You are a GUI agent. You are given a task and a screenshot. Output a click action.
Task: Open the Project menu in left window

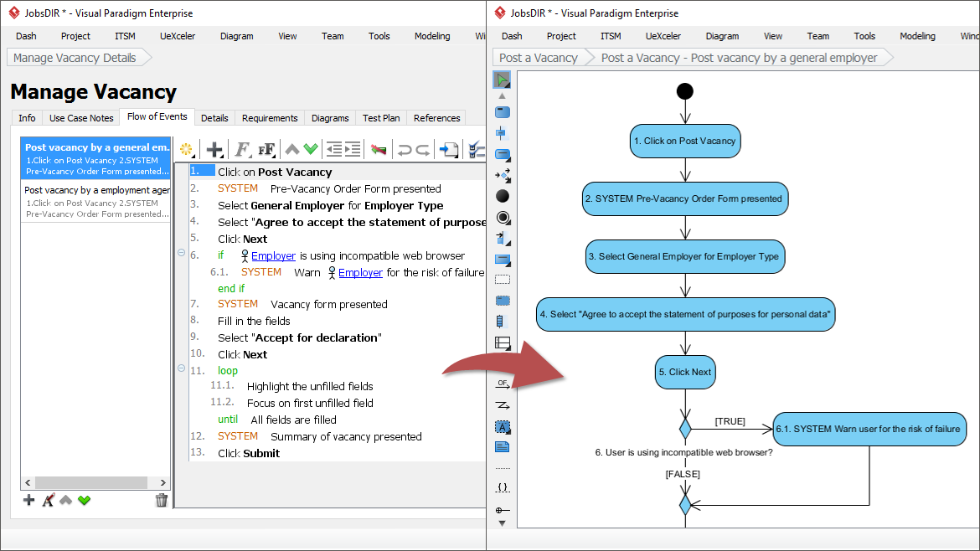coord(75,36)
